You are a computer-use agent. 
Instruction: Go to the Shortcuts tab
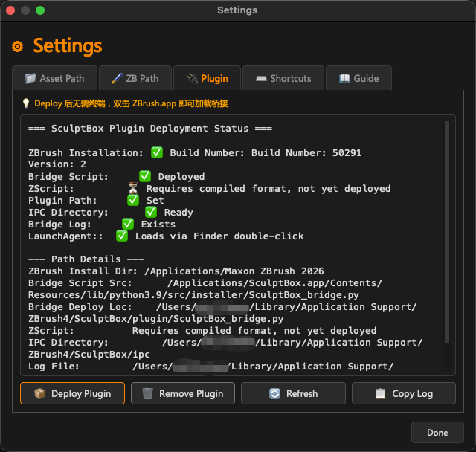(283, 78)
